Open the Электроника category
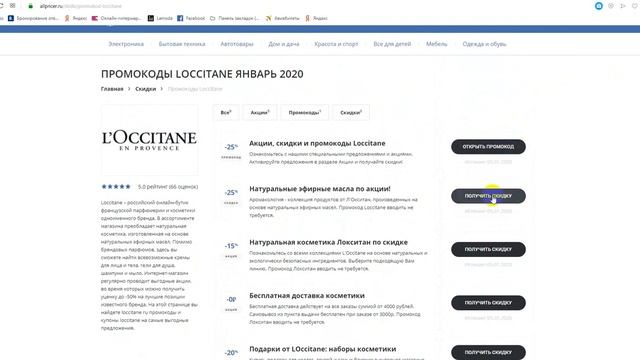 [x=126, y=44]
